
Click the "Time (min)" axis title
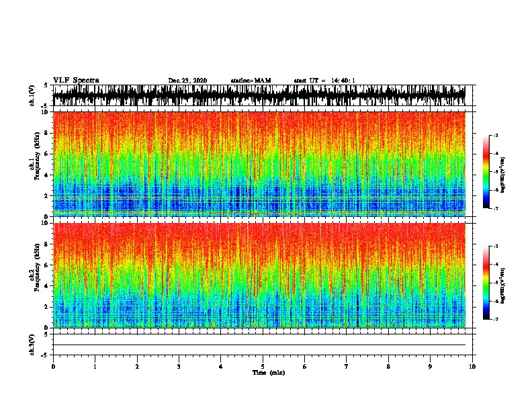tap(269, 373)
